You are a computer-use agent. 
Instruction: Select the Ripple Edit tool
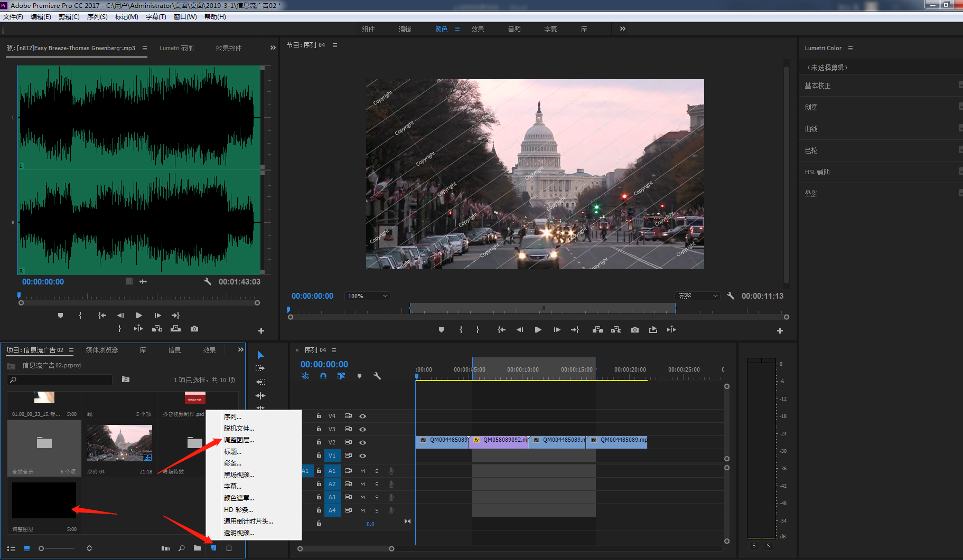point(260,382)
